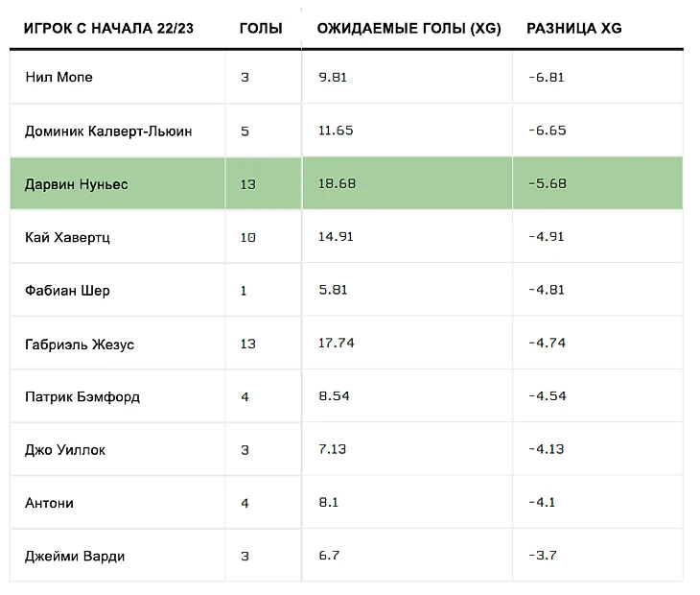The image size is (700, 595).
Task: Select the Фабиан Шер name cell
Action: point(67,290)
